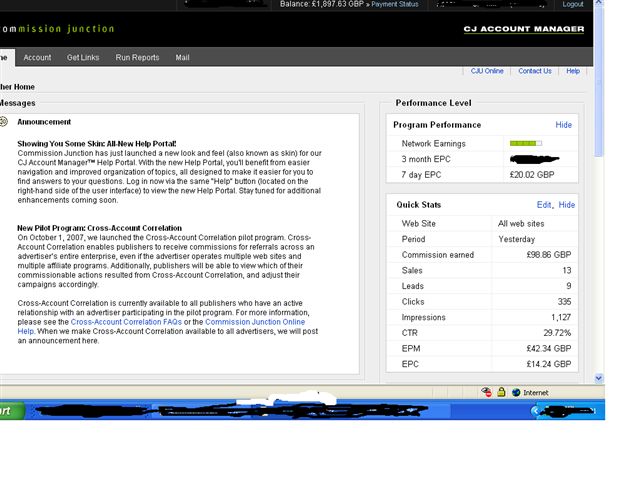Image resolution: width=640 pixels, height=480 pixels.
Task: Open the Help link in the header
Action: (573, 71)
